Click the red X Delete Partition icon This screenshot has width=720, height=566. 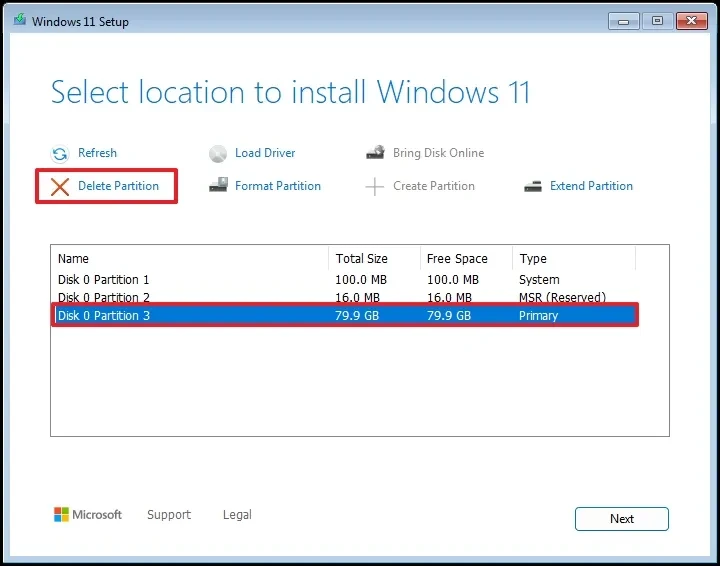click(x=60, y=187)
